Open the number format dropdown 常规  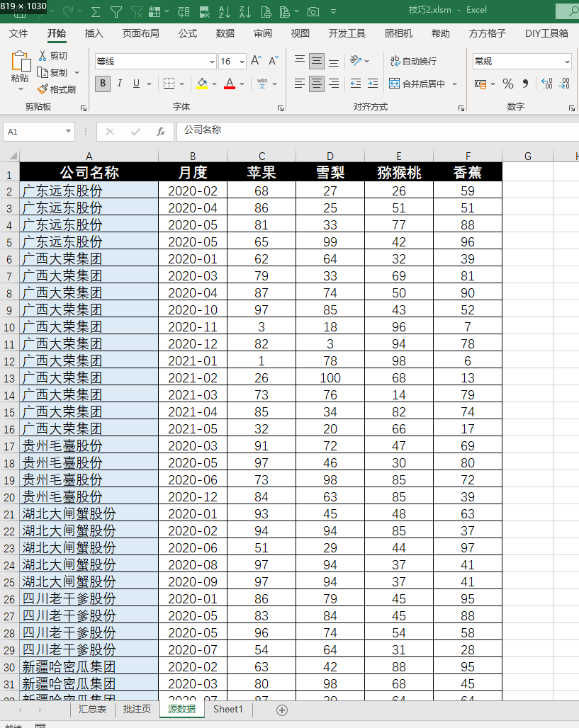click(568, 62)
